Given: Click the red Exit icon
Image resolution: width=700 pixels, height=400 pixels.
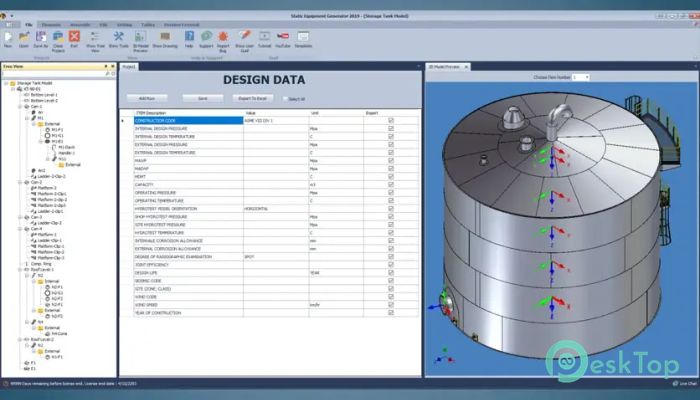Looking at the screenshot, I should pos(74,36).
